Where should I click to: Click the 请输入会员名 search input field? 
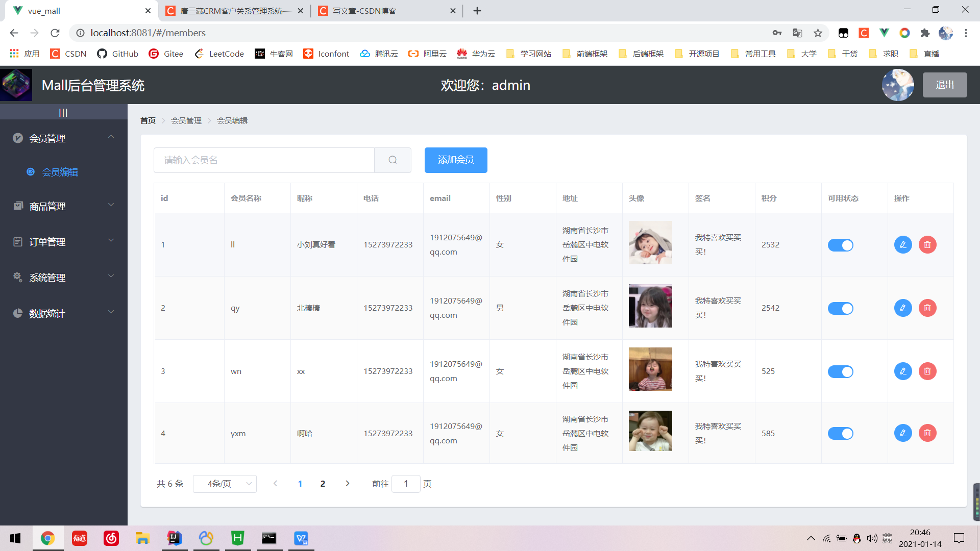[x=264, y=160]
